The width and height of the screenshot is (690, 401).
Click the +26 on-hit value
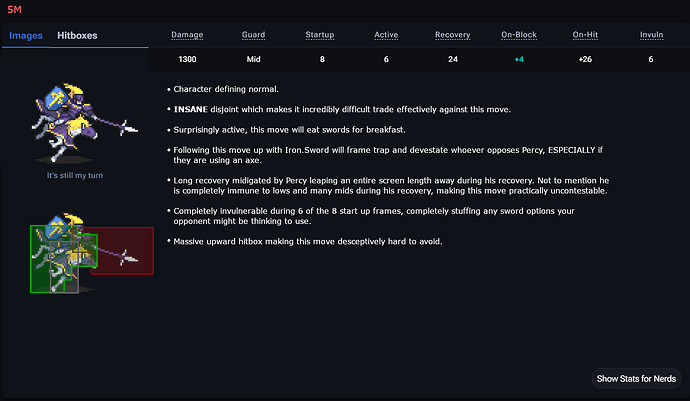pos(584,60)
